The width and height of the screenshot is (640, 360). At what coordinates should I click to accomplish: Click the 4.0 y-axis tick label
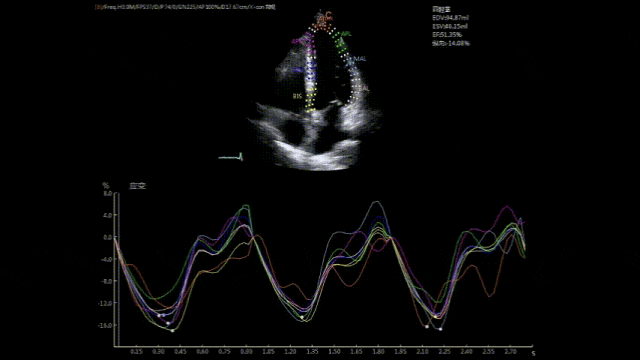click(107, 215)
